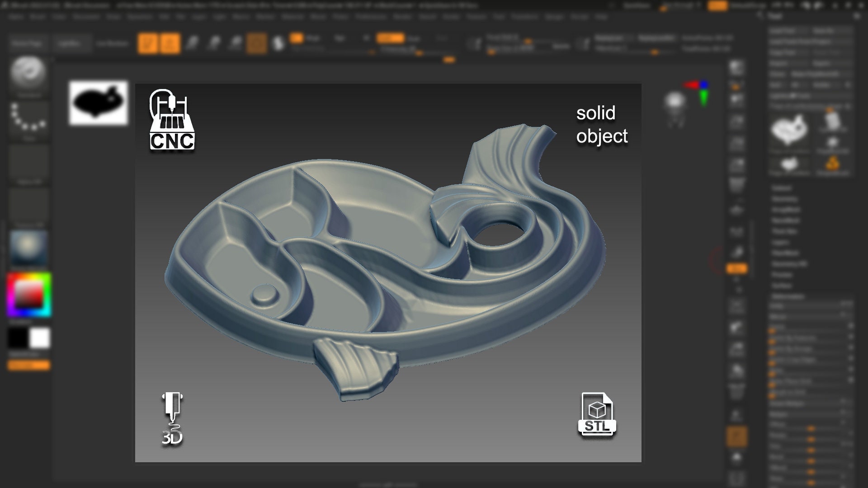868x488 pixels.
Task: Click the STL file icon
Action: point(597,414)
